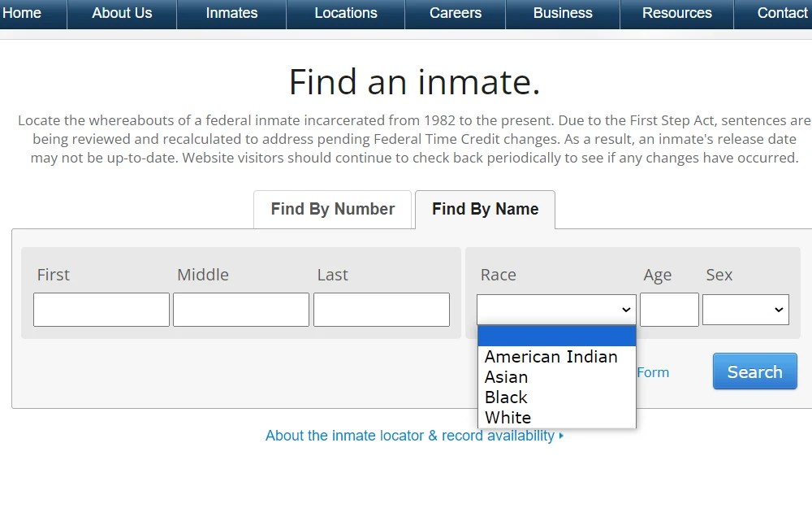Image resolution: width=812 pixels, height=508 pixels.
Task: Open the Locations menu
Action: point(346,13)
